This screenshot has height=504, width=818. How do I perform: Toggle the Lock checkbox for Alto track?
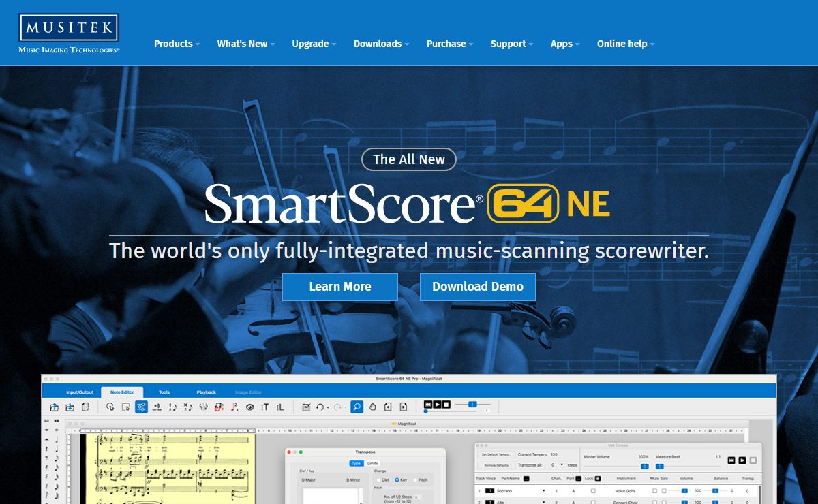coord(593,502)
